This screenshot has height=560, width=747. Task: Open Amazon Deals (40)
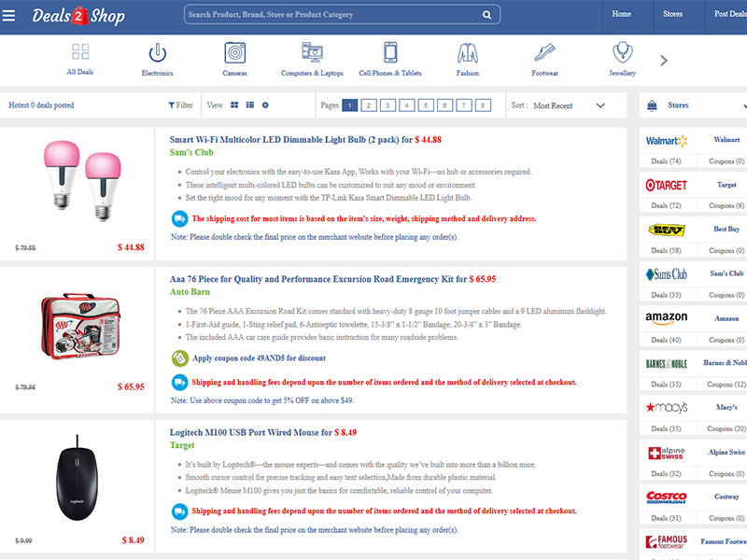point(666,340)
